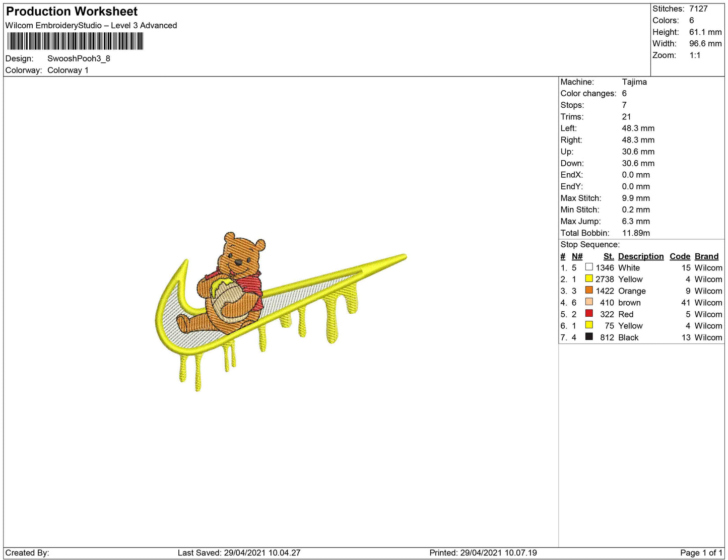Viewport: 728px width, 560px height.
Task: Click "Wilcom EmbroideryStudio – Level 3 Advanced" text
Action: click(91, 25)
